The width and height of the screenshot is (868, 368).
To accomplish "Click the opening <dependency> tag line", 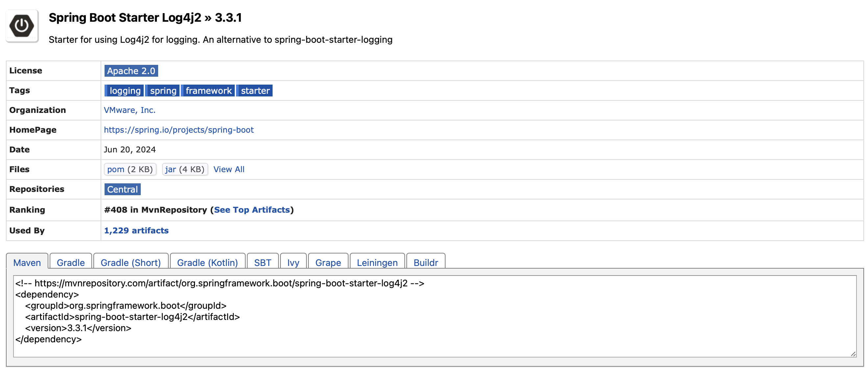I will tap(47, 295).
